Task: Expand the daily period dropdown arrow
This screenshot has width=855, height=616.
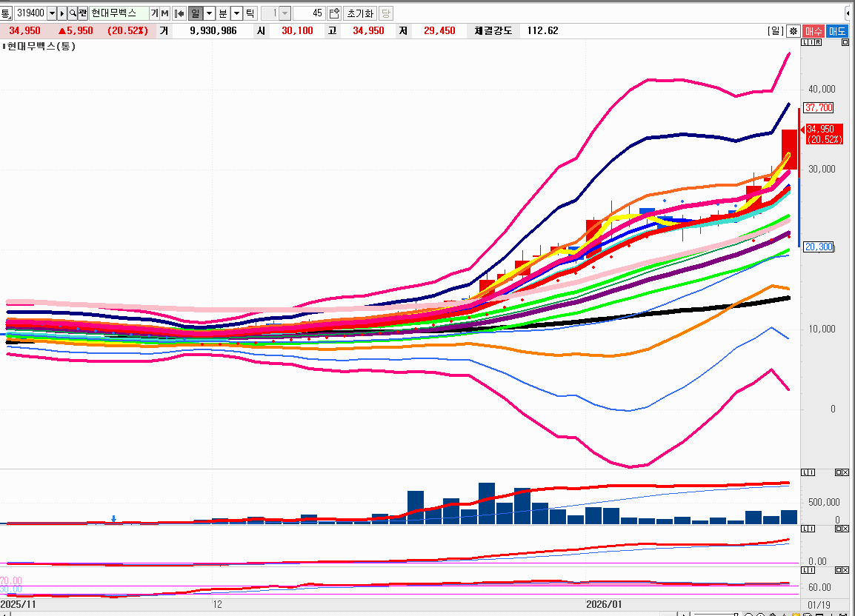Action: 209,13
